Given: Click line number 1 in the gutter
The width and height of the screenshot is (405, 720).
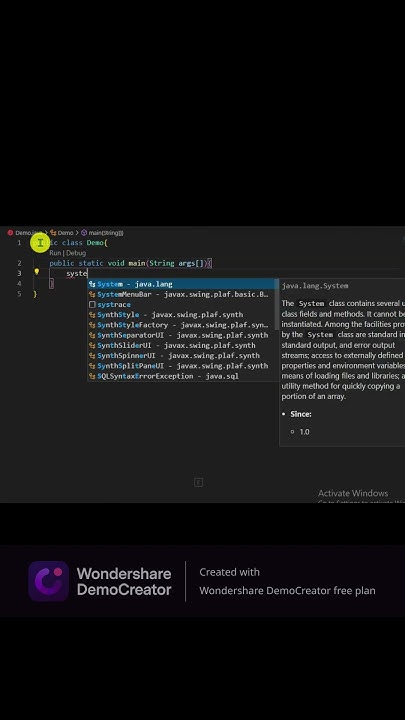Looking at the screenshot, I should point(19,242).
